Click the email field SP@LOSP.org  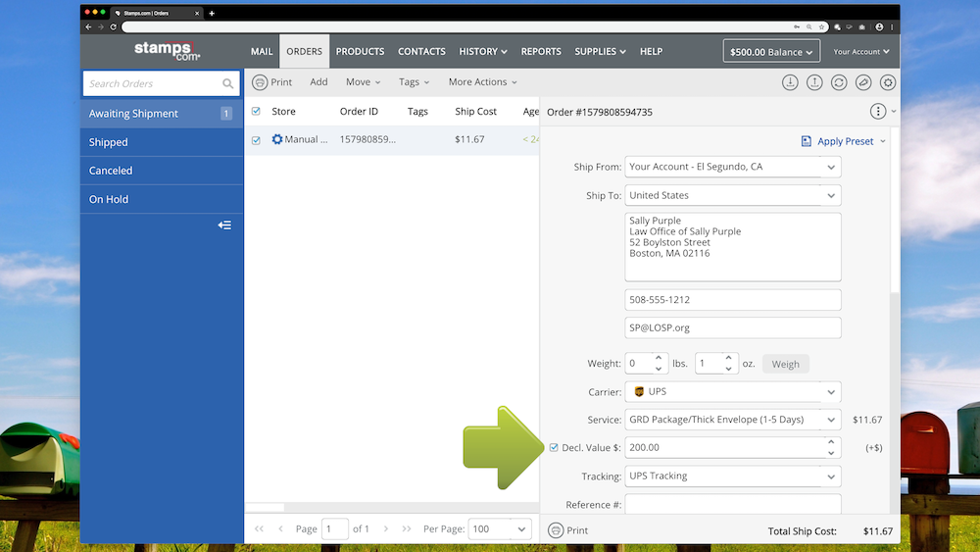point(732,328)
